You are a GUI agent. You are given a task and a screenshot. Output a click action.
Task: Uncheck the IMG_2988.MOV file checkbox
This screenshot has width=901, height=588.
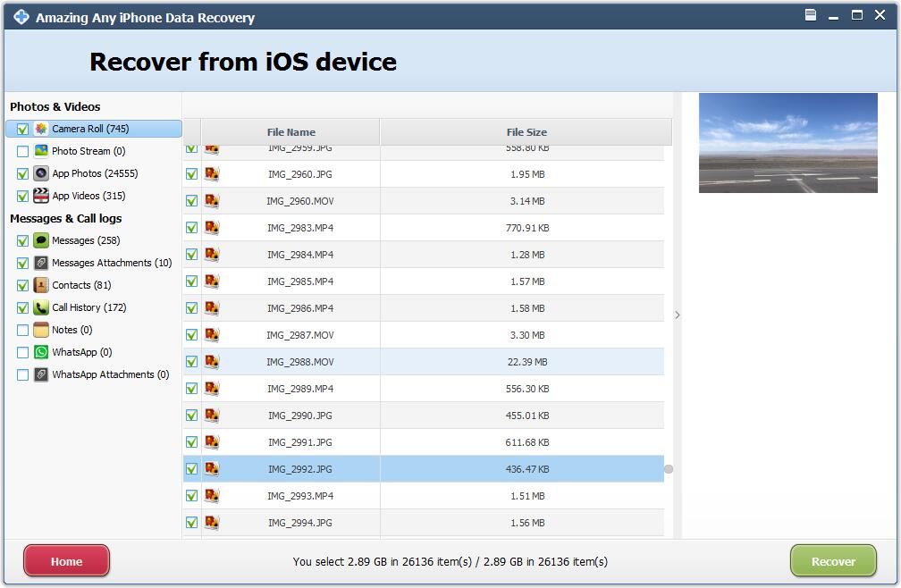point(191,362)
